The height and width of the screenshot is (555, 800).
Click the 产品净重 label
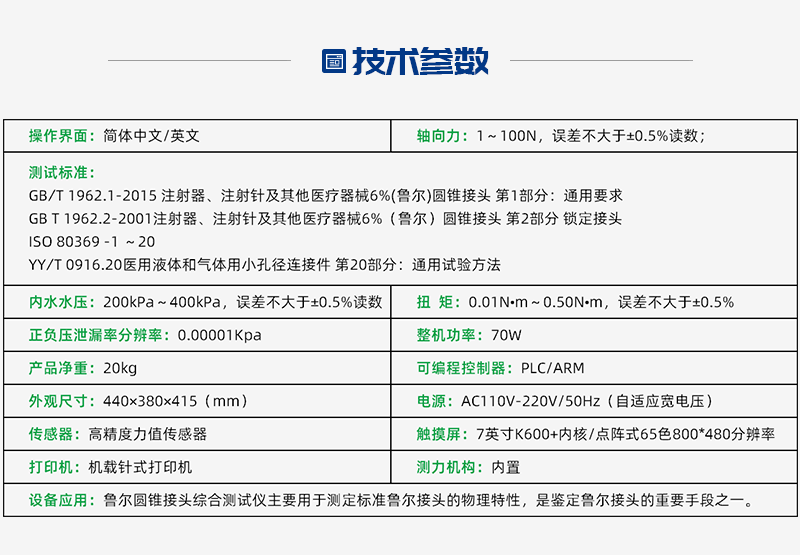coord(62,368)
